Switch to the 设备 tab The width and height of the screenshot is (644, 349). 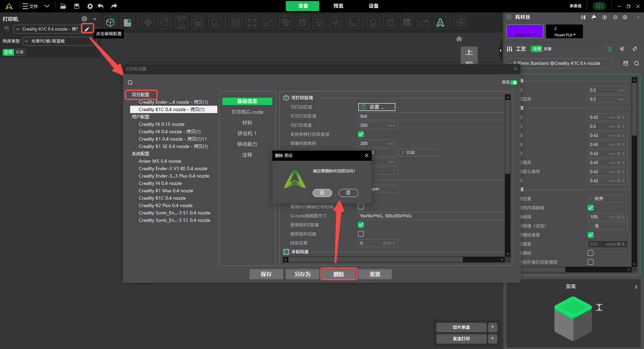(x=373, y=6)
